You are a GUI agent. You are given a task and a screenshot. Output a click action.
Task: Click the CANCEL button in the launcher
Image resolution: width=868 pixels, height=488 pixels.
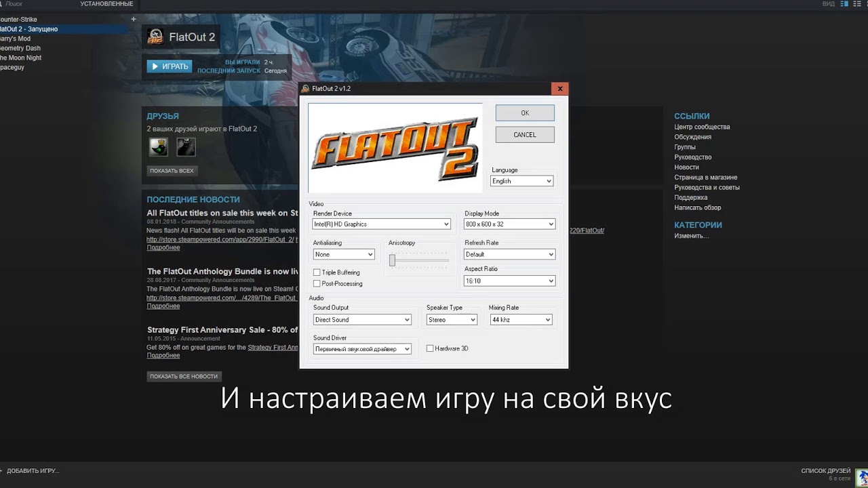pos(525,135)
